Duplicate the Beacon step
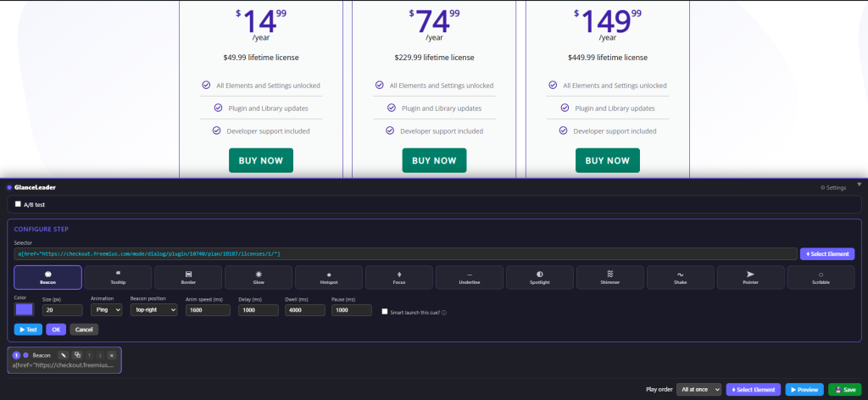 click(x=77, y=355)
